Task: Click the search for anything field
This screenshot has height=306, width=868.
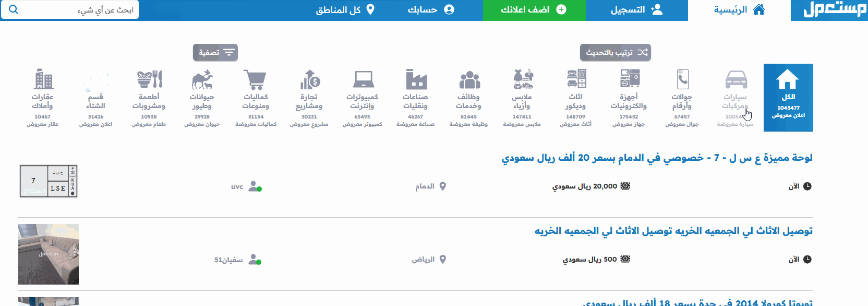Action: coord(78,10)
